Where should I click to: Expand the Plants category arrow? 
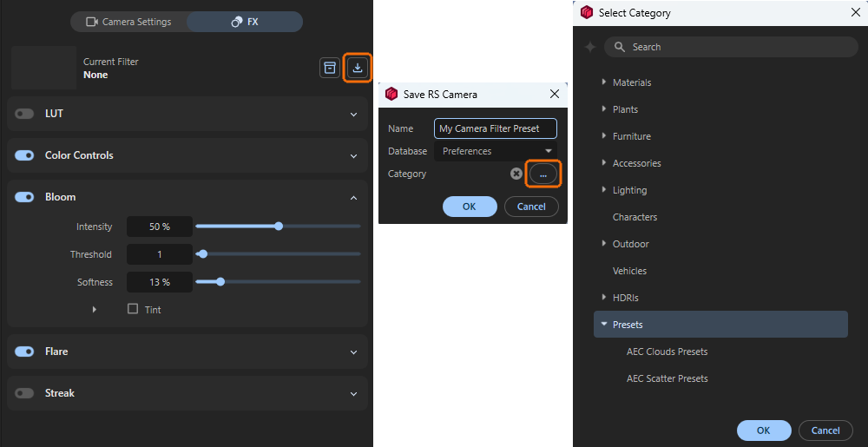604,109
